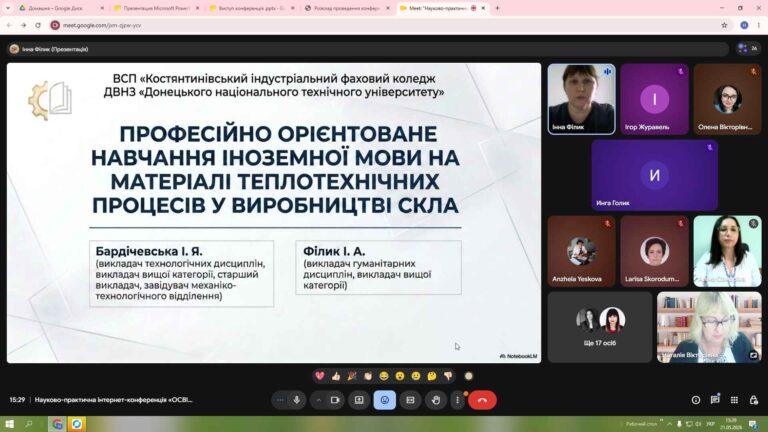Send the thumbs up reaction
768x432 pixels.
[x=336, y=376]
